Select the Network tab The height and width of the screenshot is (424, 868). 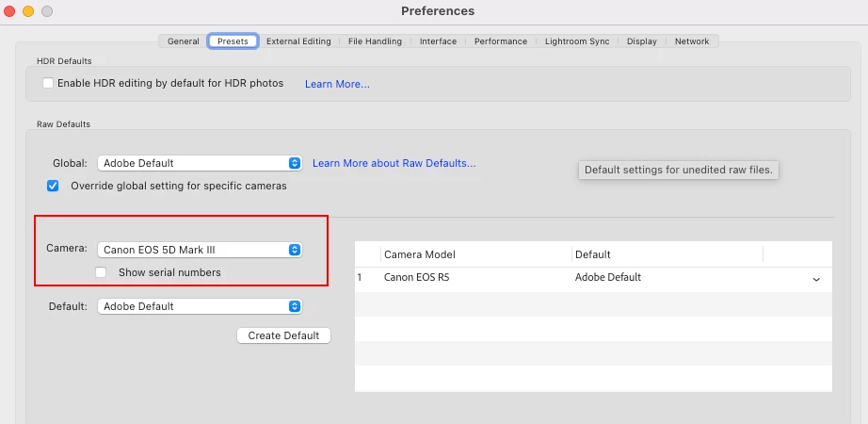click(x=692, y=41)
